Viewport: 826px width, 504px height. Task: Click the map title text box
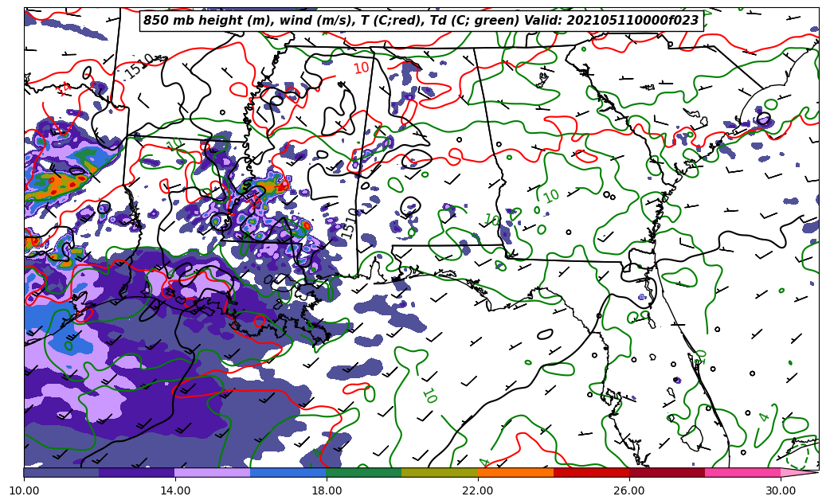[x=421, y=21]
